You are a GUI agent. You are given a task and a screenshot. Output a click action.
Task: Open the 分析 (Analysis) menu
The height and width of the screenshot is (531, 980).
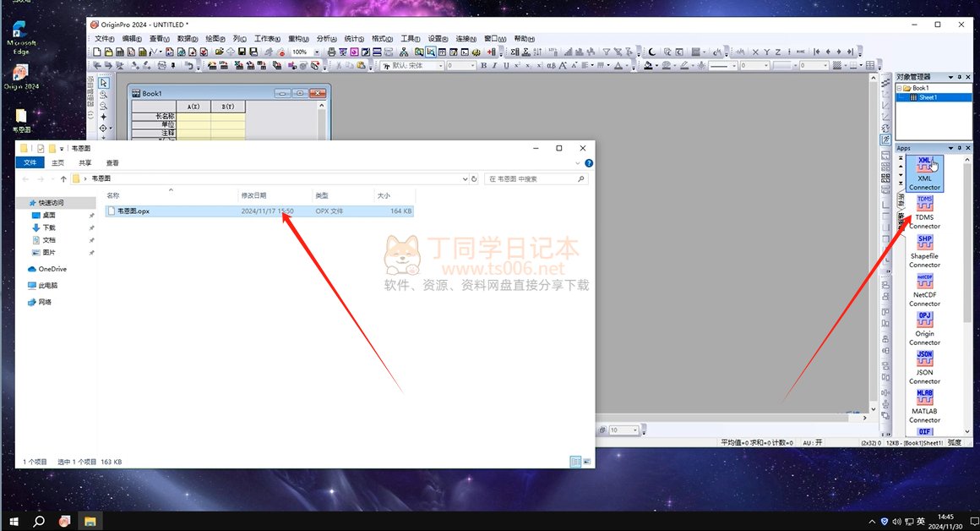tap(326, 39)
